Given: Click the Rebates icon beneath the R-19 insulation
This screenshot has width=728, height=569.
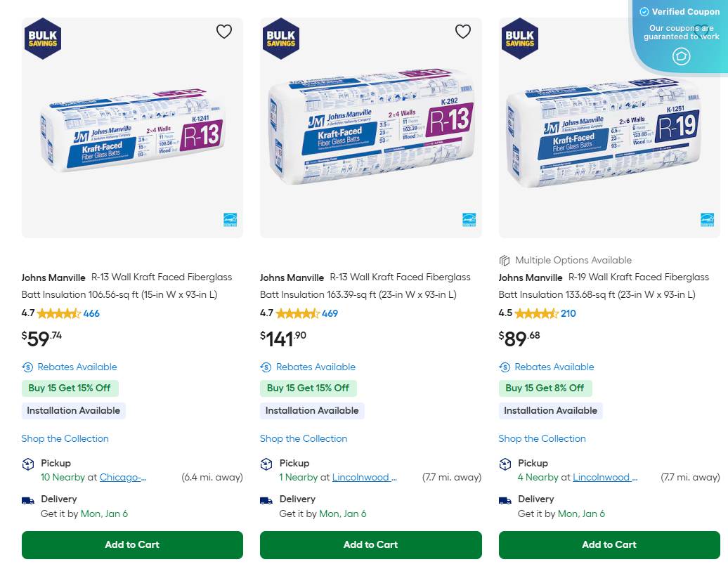Looking at the screenshot, I should click(504, 367).
